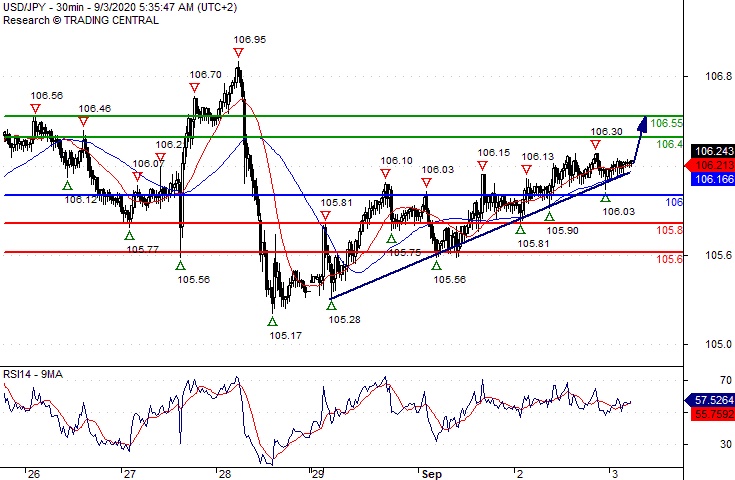The width and height of the screenshot is (735, 480).
Task: Click the green triangle marker above 105.77
Action: pos(129,235)
